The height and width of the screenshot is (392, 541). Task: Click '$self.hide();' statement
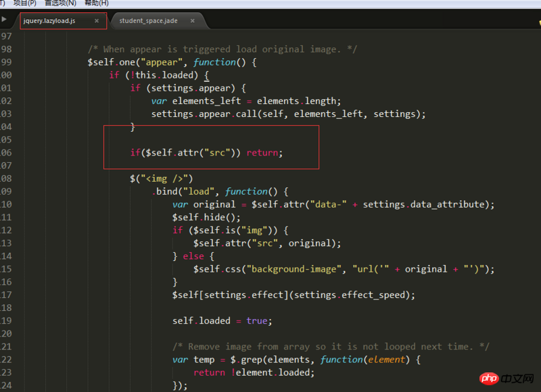(206, 217)
